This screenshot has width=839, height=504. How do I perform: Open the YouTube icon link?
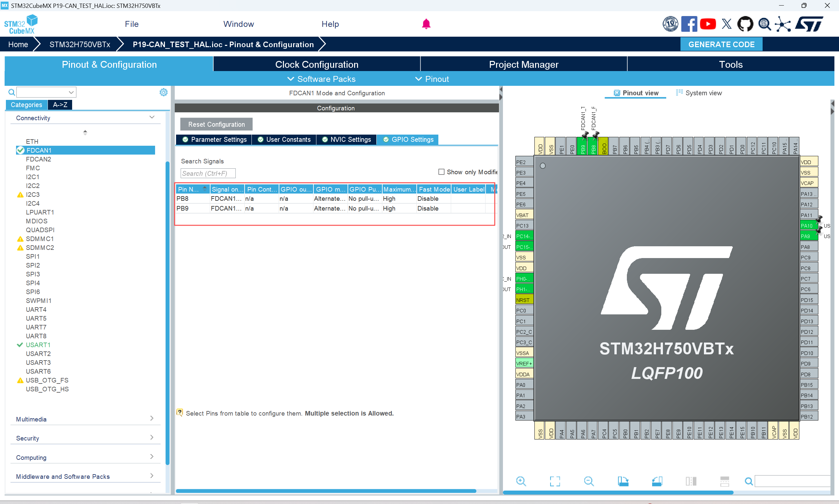point(708,24)
